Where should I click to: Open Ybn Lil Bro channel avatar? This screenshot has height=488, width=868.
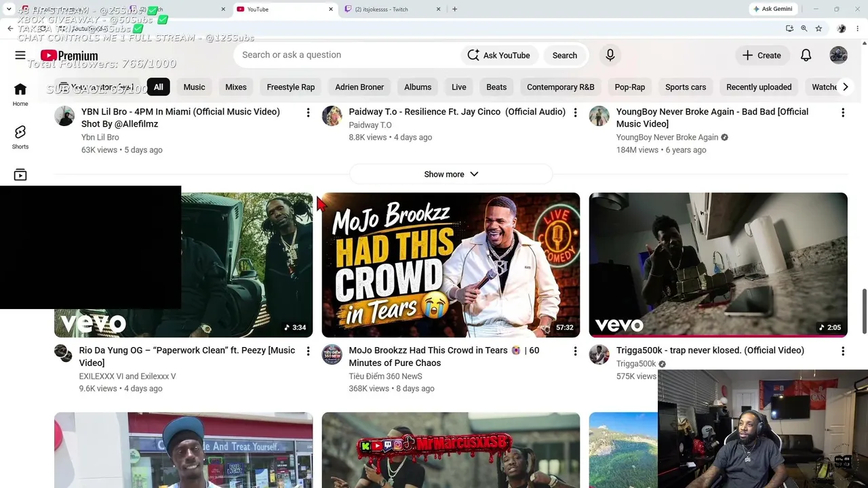(64, 116)
